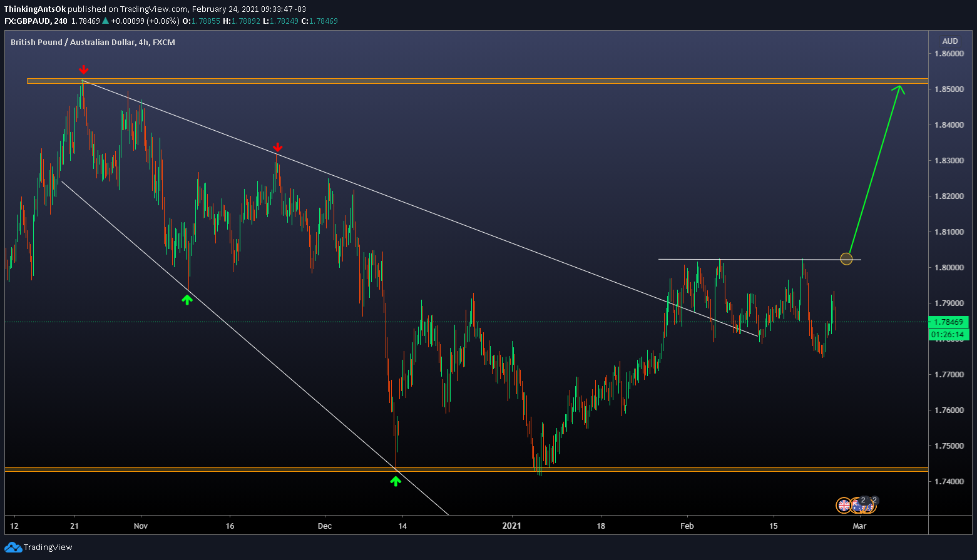Click the 21 date label on time axis
Image resolution: width=977 pixels, height=560 pixels.
click(74, 526)
